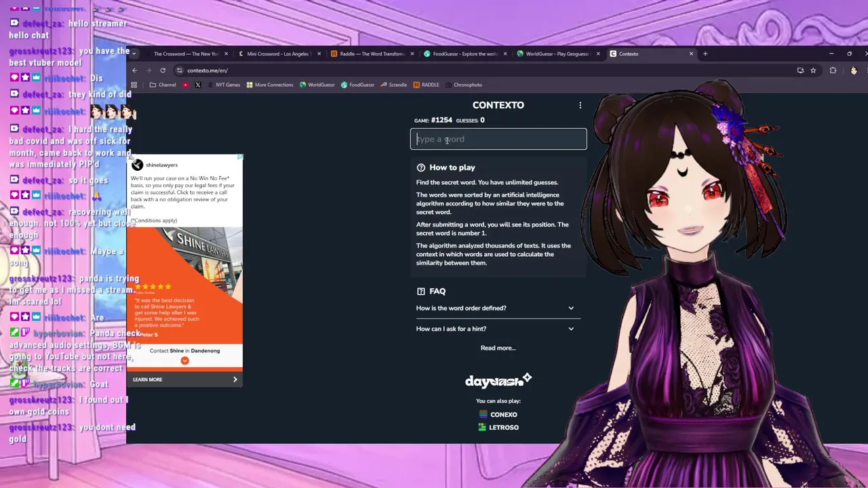The height and width of the screenshot is (488, 868).
Task: Close the Mini Crossword tab
Action: click(319, 54)
